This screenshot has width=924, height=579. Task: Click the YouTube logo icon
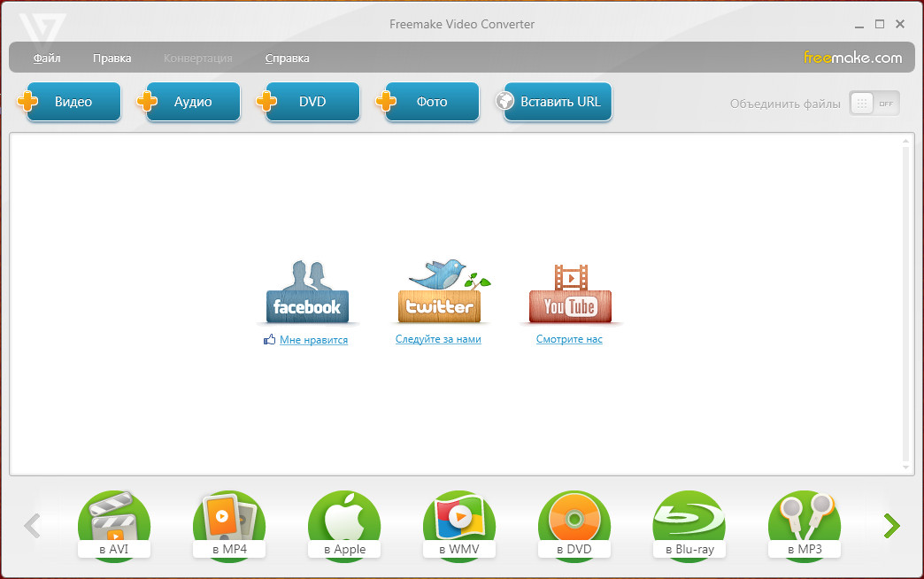(x=570, y=295)
